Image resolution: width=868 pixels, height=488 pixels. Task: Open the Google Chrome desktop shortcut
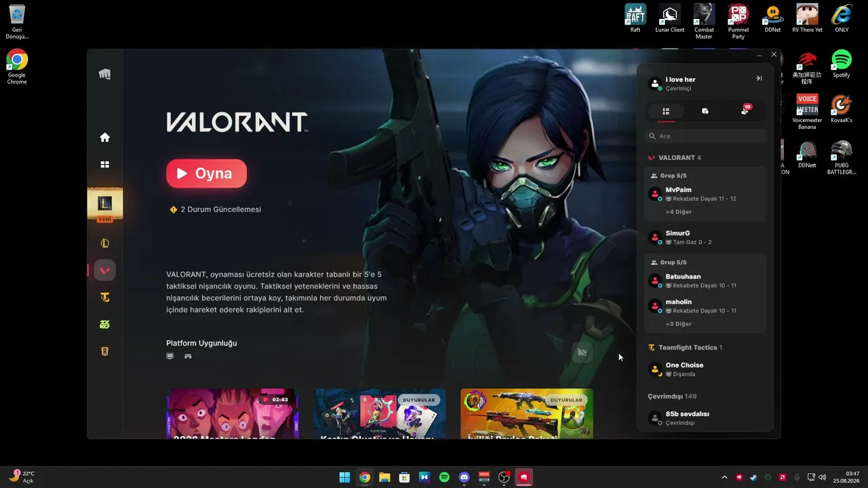(x=17, y=66)
